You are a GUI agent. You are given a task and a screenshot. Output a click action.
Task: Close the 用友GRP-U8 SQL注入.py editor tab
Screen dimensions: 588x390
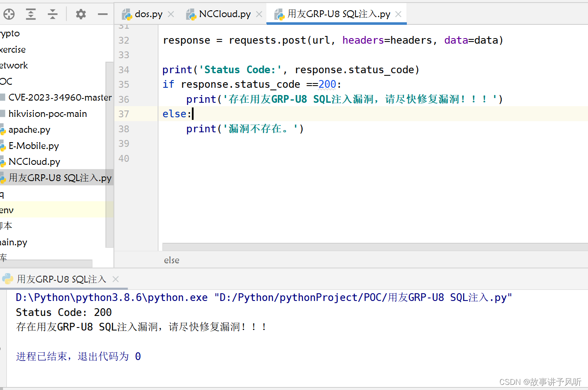click(398, 14)
